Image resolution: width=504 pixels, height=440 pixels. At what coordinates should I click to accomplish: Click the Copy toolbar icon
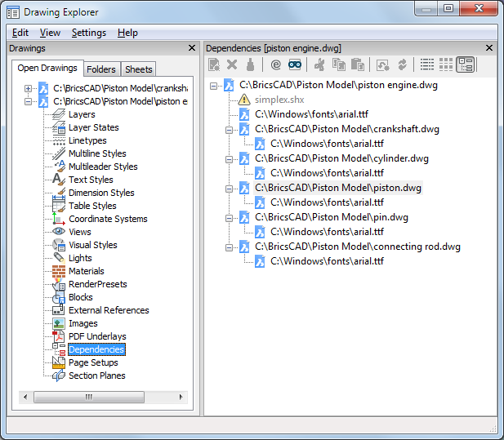point(338,64)
